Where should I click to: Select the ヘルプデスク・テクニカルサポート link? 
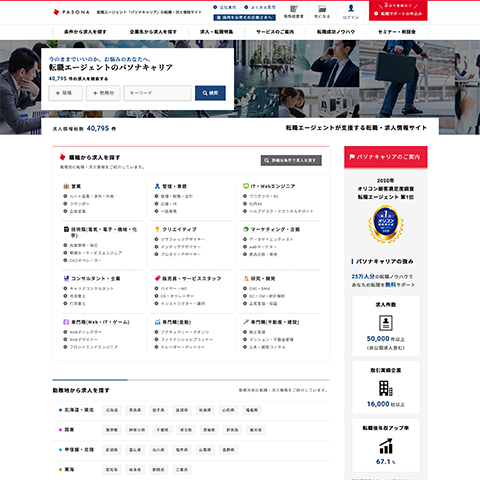281,211
